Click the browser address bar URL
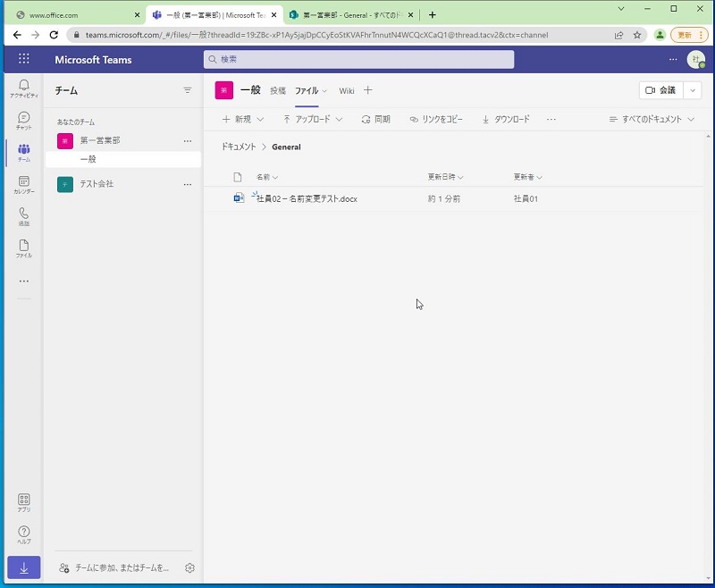The width and height of the screenshot is (715, 588). [x=316, y=35]
